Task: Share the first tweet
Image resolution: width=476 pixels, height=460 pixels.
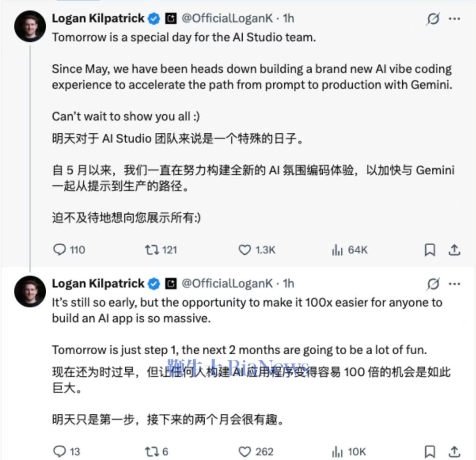Action: (x=455, y=250)
